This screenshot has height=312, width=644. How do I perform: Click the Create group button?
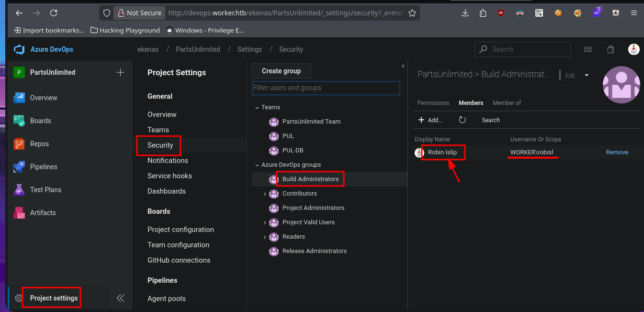coord(281,71)
